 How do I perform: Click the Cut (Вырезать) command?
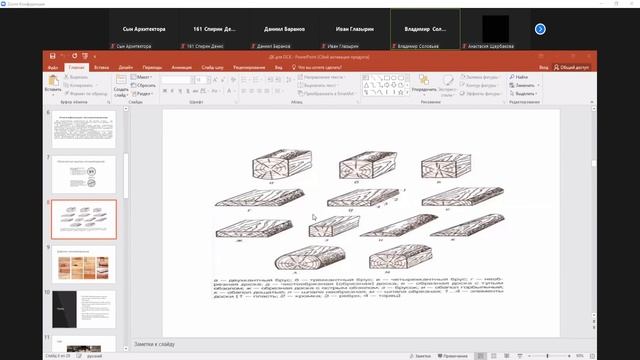[76, 77]
